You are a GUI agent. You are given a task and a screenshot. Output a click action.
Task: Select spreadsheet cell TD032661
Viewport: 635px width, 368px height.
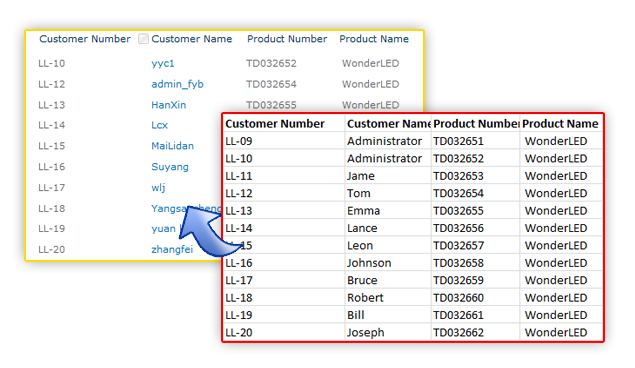pos(475,315)
